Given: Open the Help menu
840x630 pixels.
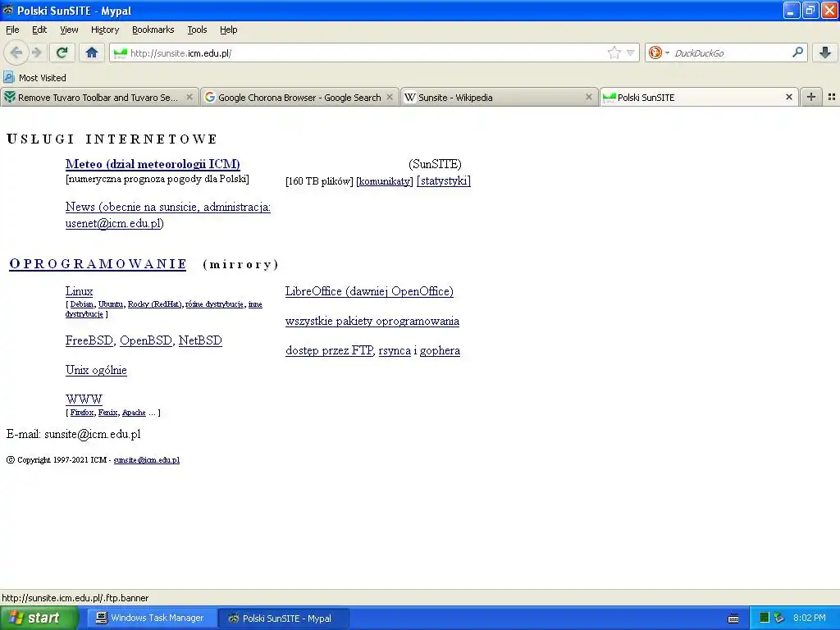Looking at the screenshot, I should click(x=228, y=30).
